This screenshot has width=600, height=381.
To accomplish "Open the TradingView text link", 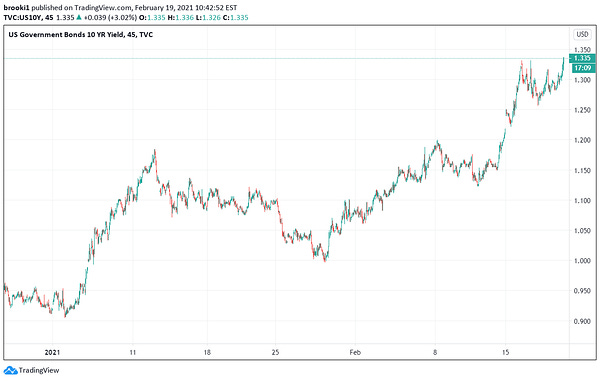I will point(39,370).
